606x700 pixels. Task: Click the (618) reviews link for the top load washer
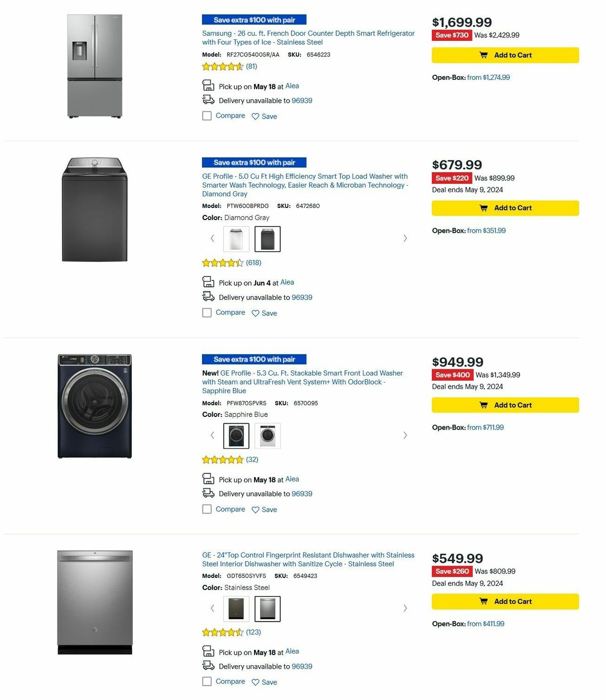(254, 262)
